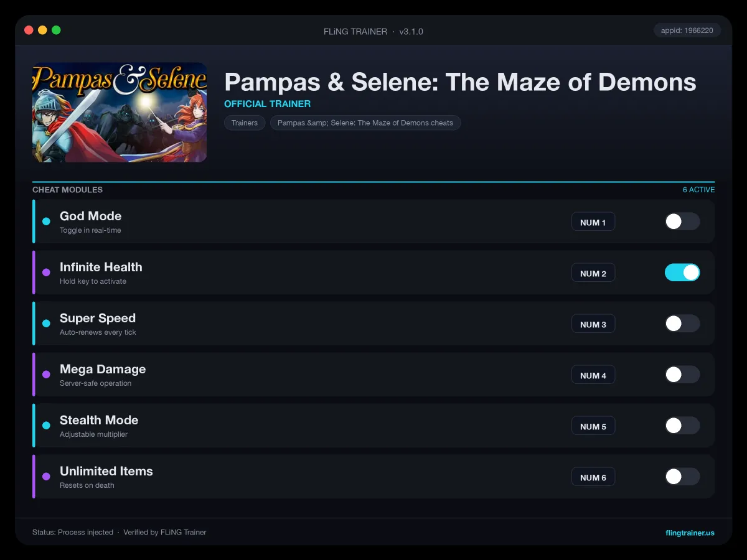Open the flingtrainer.us link
747x560 pixels.
690,533
